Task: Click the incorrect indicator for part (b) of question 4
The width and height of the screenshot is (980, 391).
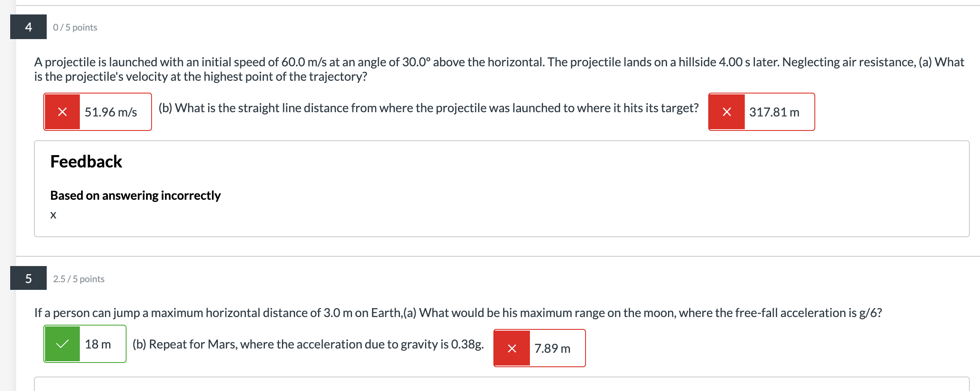Action: [727, 112]
